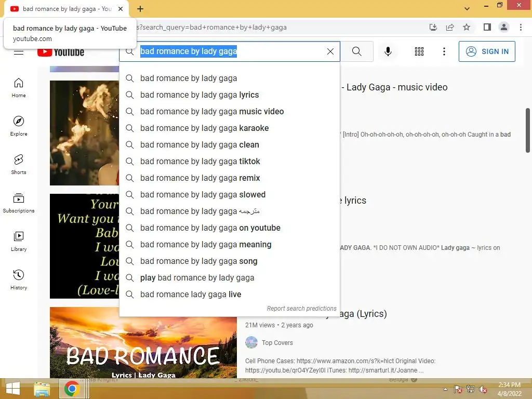
Task: Open YouTube settings three-dot menu
Action: coord(444,51)
